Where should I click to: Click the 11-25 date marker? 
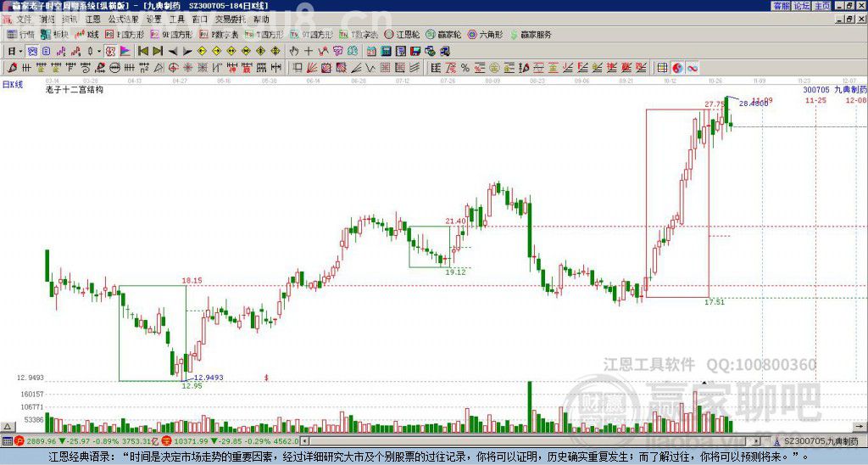(x=816, y=100)
